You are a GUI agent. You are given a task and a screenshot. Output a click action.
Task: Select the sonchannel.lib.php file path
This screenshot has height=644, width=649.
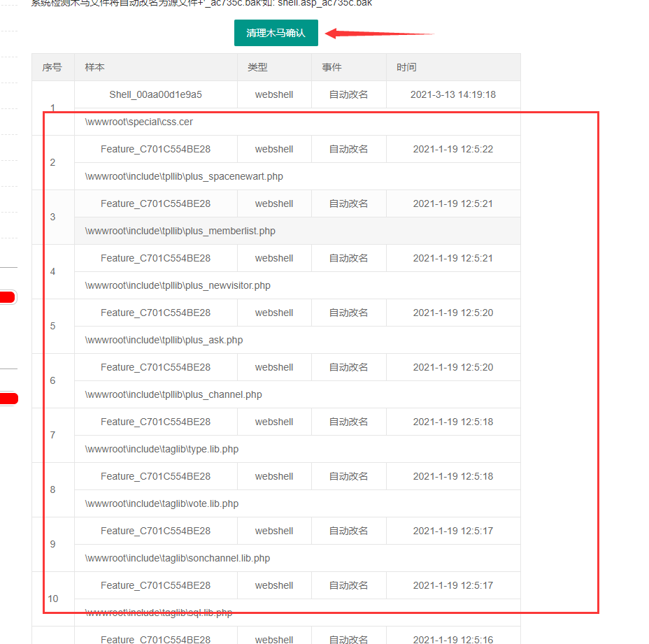(x=177, y=558)
